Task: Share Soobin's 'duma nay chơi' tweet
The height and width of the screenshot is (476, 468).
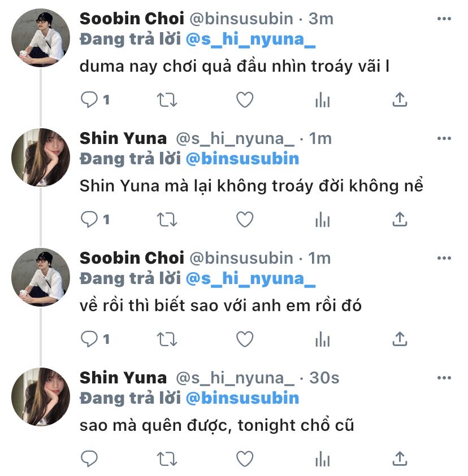Action: pos(400,100)
